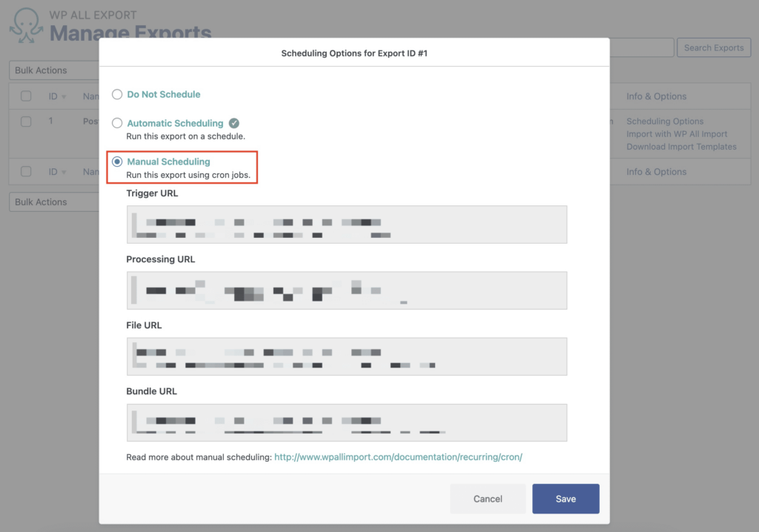Toggle the select-all checkbox in the table header
The height and width of the screenshot is (532, 759).
tap(26, 96)
